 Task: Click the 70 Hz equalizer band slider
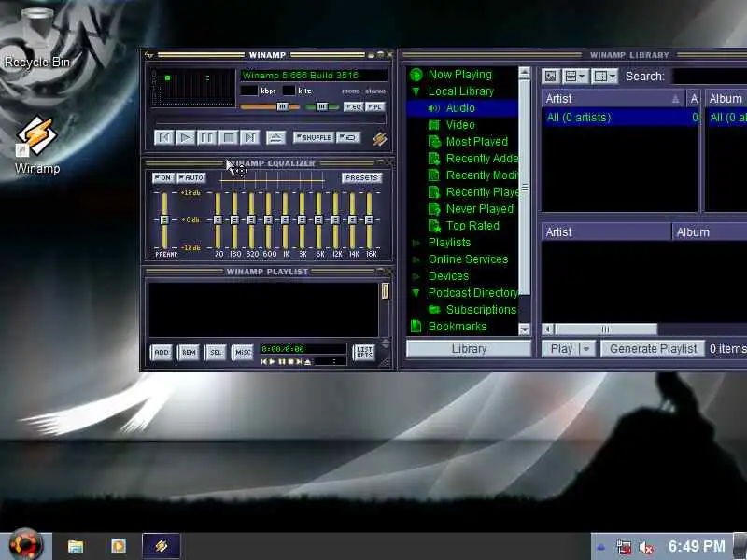click(218, 220)
